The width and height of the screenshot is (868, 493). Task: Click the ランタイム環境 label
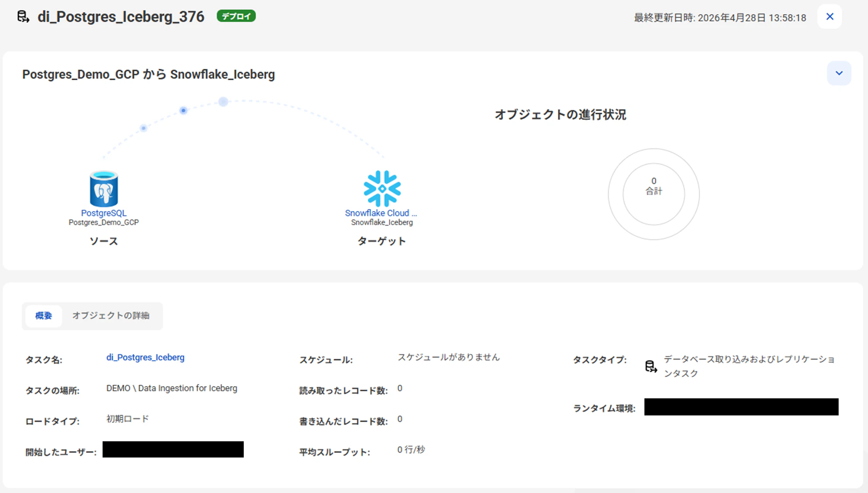[605, 408]
